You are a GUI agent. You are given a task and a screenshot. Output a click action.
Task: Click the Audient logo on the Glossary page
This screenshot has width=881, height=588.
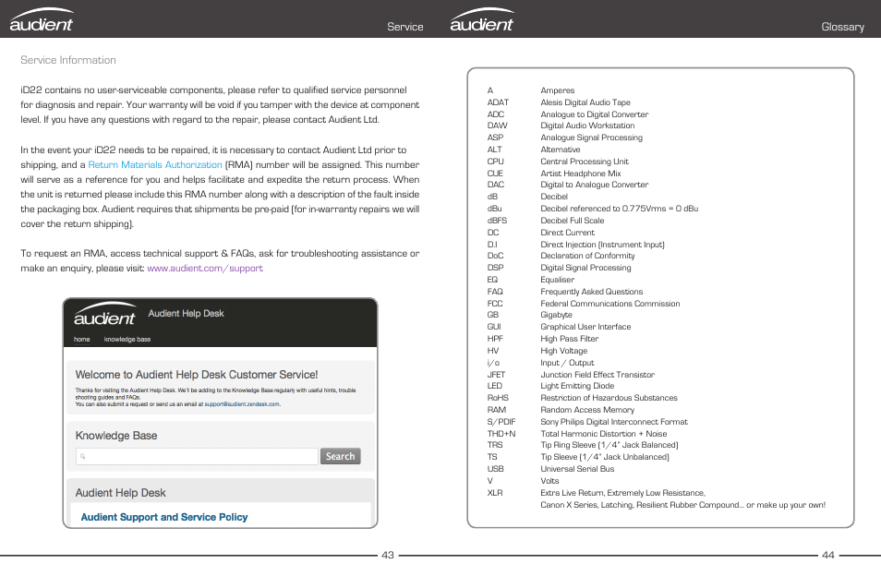(481, 19)
